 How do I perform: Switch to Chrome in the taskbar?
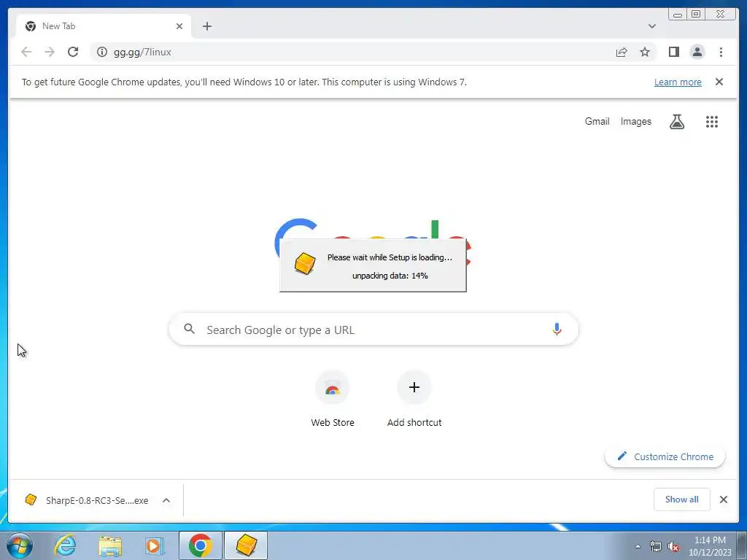[x=201, y=545]
